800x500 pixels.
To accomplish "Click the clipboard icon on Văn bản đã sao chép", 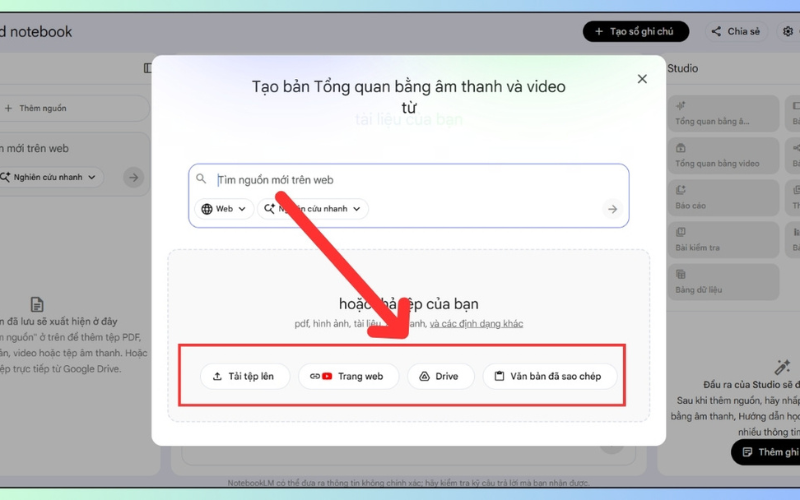I will coord(499,376).
